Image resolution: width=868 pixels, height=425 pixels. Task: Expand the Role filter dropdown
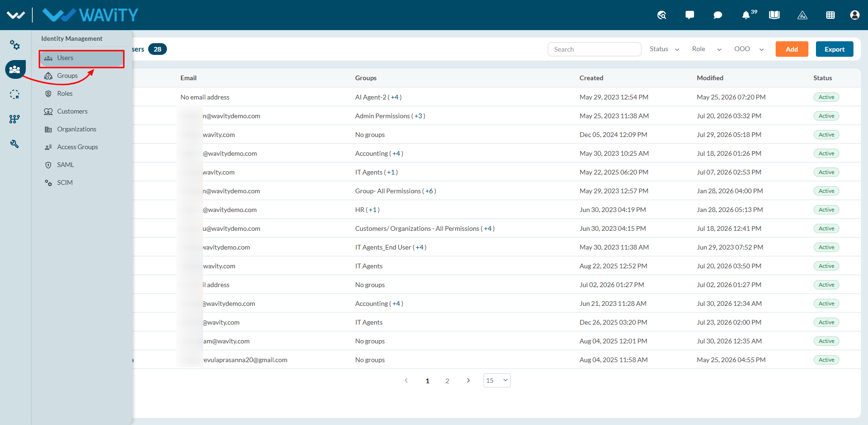[x=707, y=49]
